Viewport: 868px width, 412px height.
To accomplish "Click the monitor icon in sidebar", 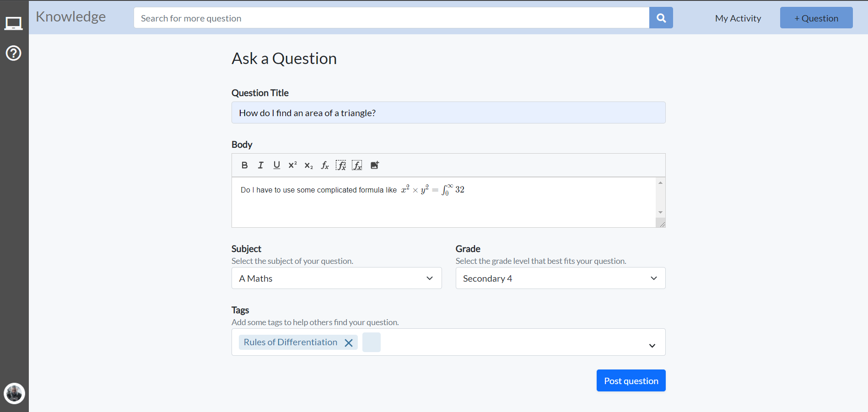I will 14,23.
